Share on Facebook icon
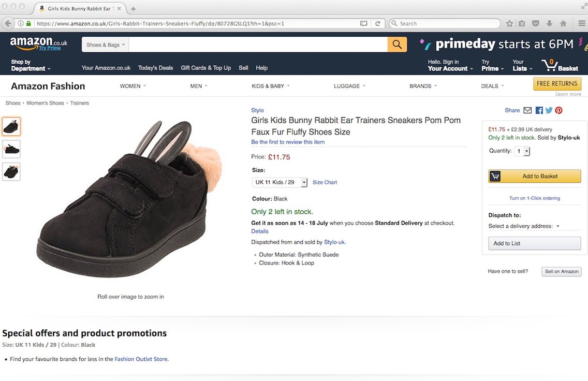 (x=539, y=110)
